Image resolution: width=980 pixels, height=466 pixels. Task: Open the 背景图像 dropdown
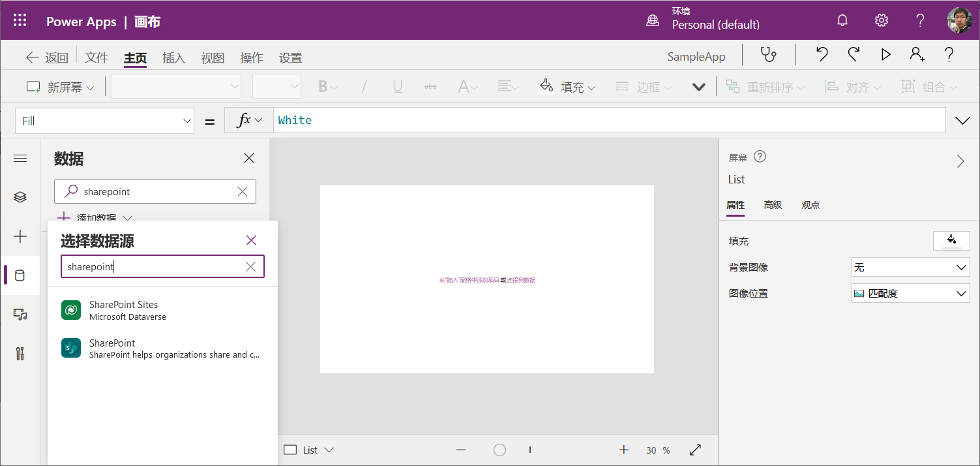pyautogui.click(x=911, y=267)
